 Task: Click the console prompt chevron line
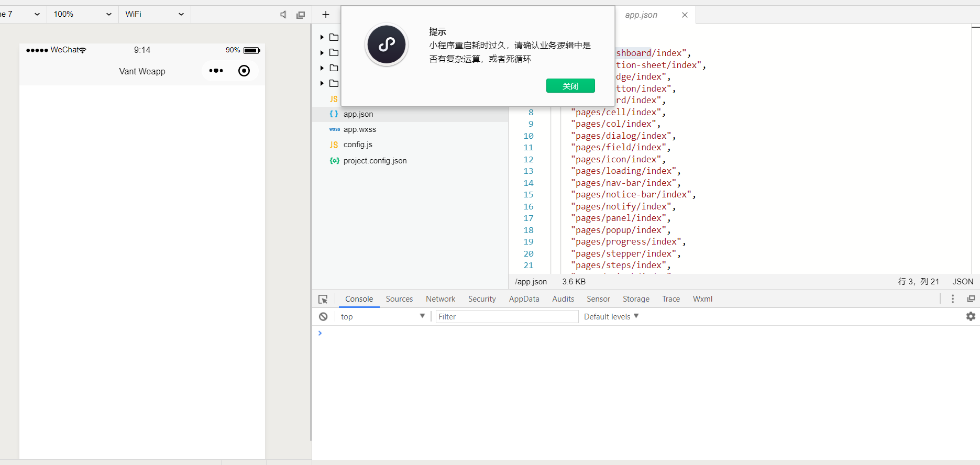click(x=320, y=333)
